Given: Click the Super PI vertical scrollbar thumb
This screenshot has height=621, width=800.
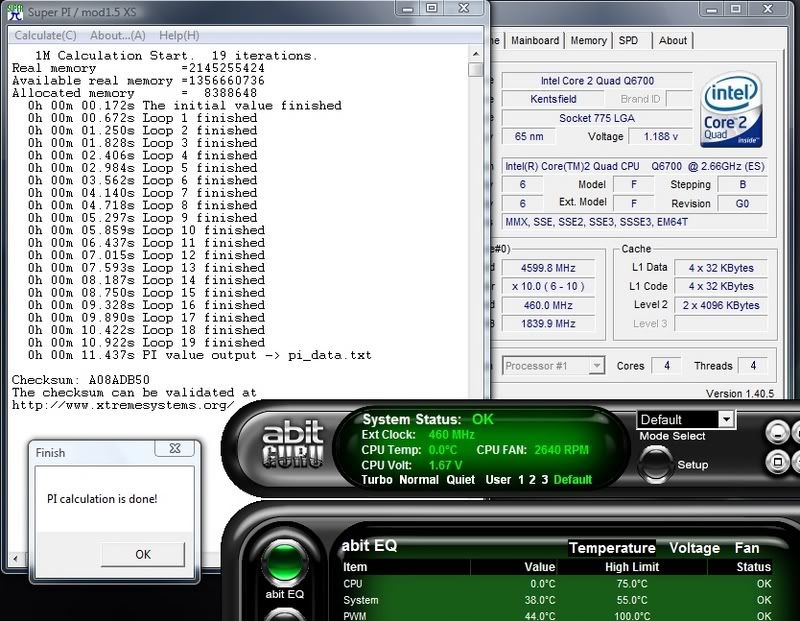Looking at the screenshot, I should (476, 69).
